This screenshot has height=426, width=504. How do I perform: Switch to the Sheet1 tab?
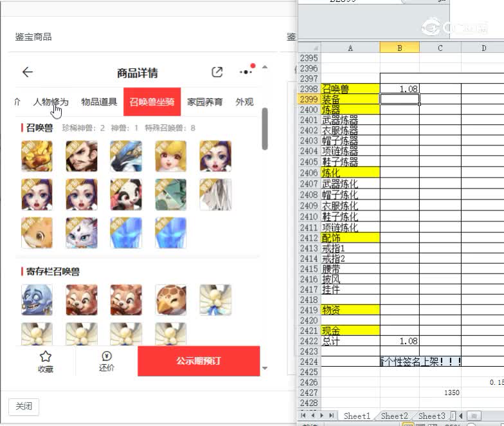357,416
